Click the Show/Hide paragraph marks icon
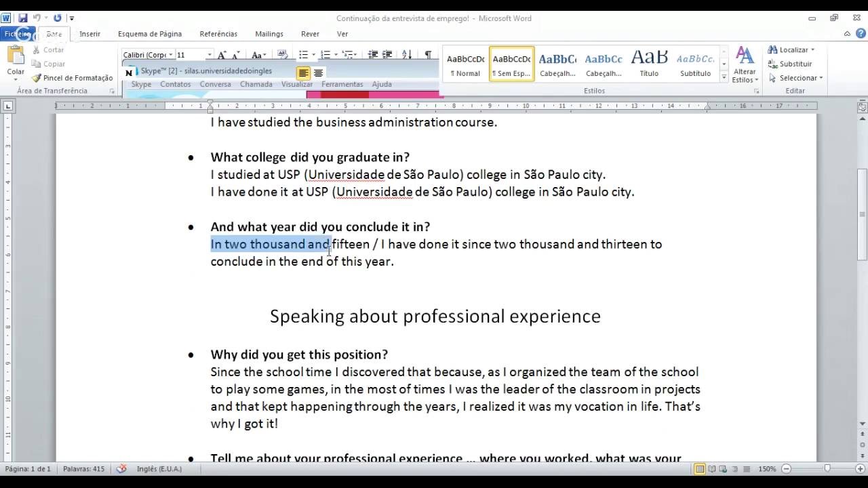The image size is (868, 488). coord(428,55)
